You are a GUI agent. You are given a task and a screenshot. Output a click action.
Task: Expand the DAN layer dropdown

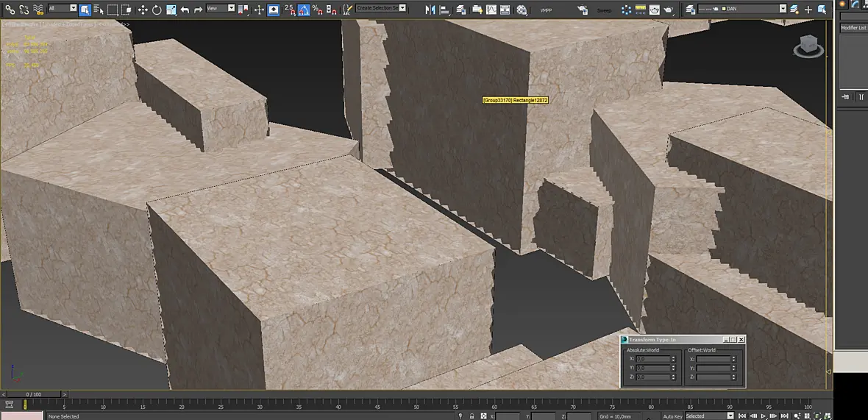coord(741,9)
